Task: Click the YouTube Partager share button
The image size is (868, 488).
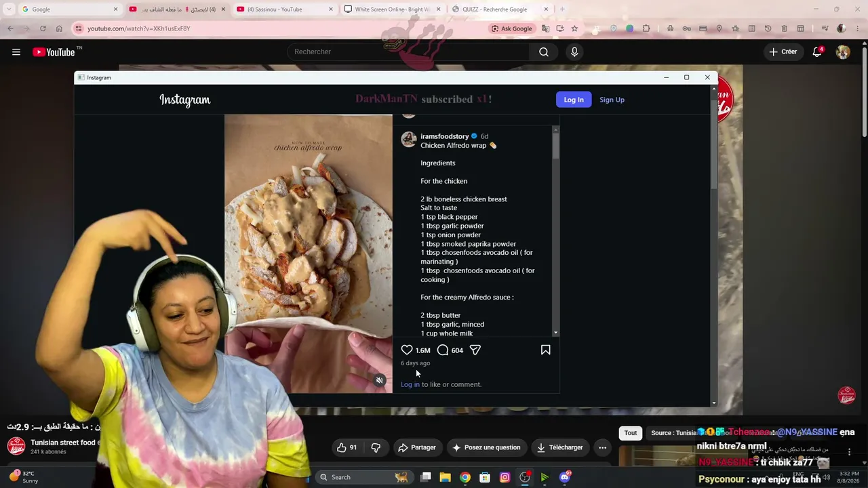Action: point(417,447)
